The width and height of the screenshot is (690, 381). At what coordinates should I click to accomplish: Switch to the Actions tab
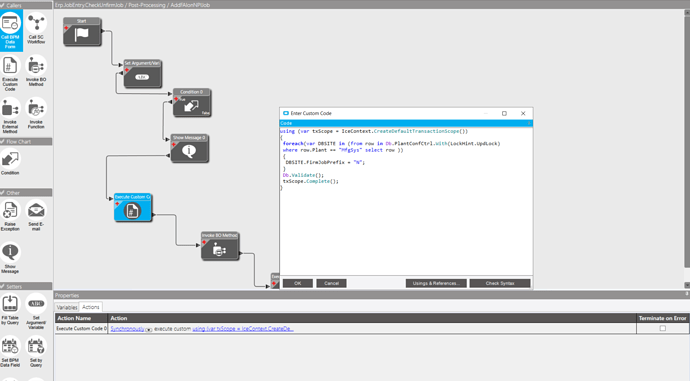coord(91,307)
